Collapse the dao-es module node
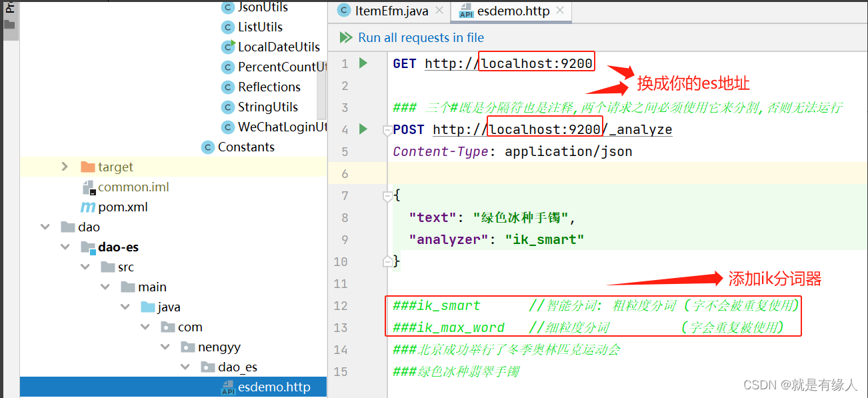Screen dimensions: 868x398 click(65, 247)
